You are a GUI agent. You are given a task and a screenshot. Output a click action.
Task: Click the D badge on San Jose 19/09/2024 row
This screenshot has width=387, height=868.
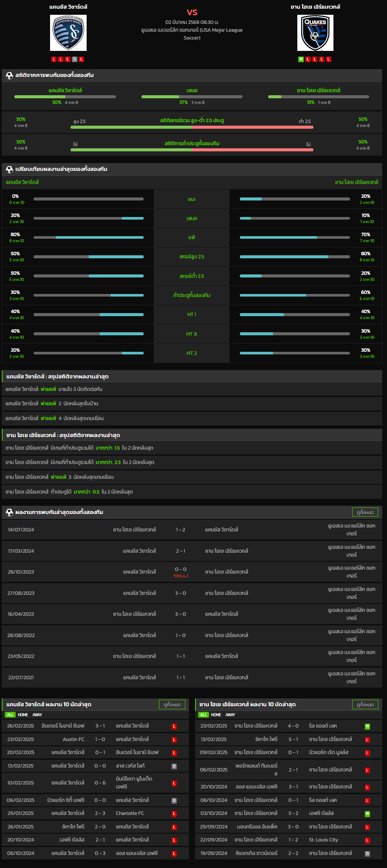[367, 854]
